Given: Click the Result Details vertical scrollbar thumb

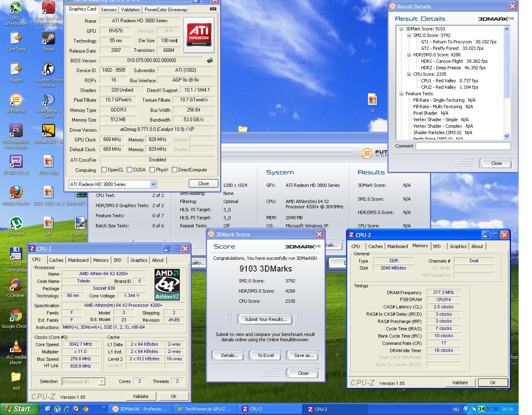Looking at the screenshot, I should pos(506,65).
